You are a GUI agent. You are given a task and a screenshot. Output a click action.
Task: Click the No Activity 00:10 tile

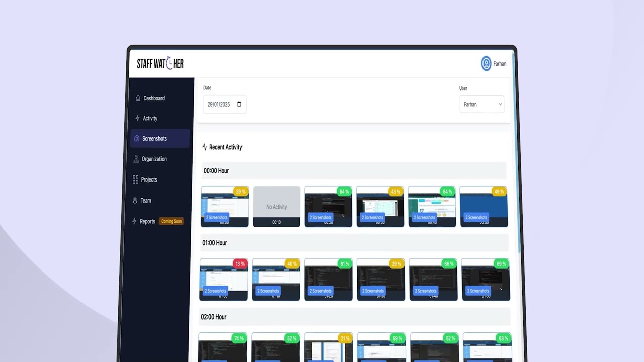pos(276,207)
